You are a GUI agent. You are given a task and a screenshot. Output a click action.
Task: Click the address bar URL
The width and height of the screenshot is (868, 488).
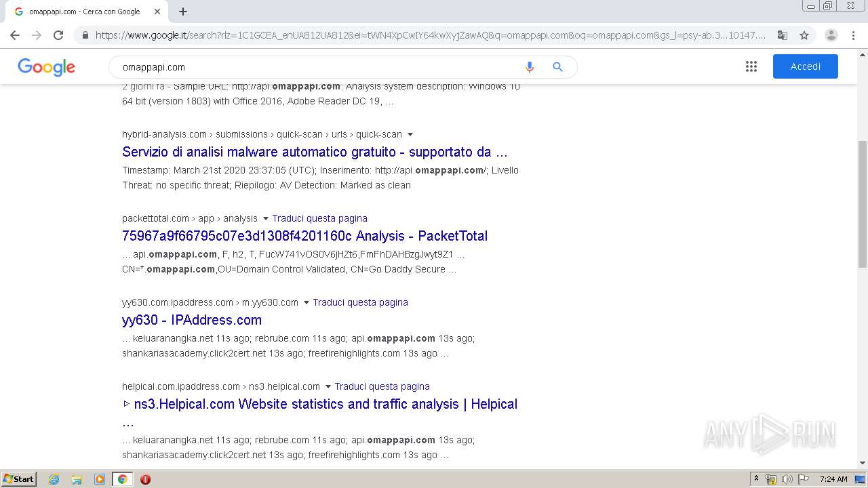click(431, 35)
